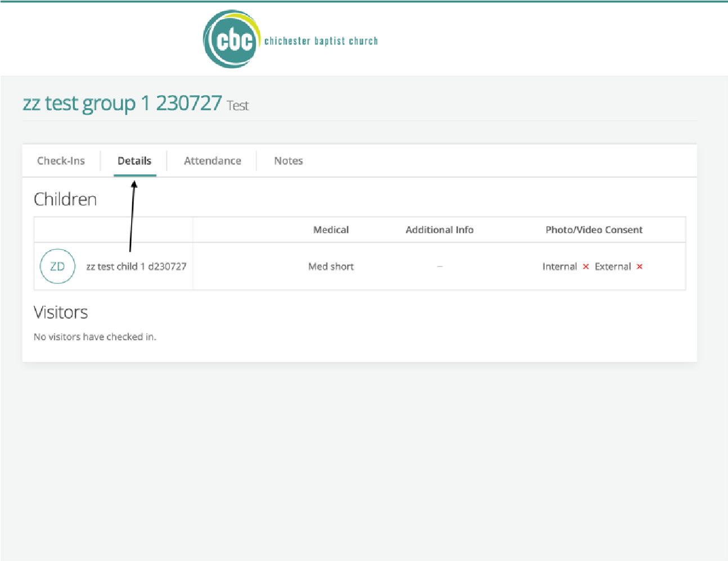728x561 pixels.
Task: Click the red X next to External
Action: 640,266
